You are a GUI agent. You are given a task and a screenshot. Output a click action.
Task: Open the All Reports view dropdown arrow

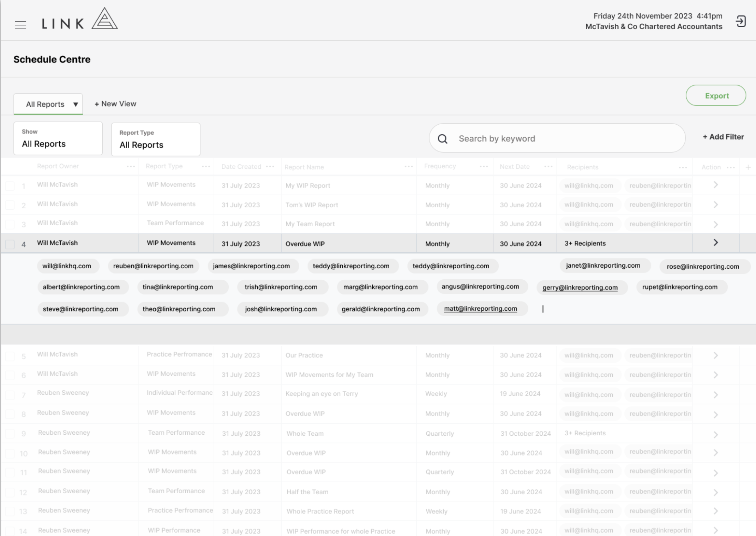point(76,105)
